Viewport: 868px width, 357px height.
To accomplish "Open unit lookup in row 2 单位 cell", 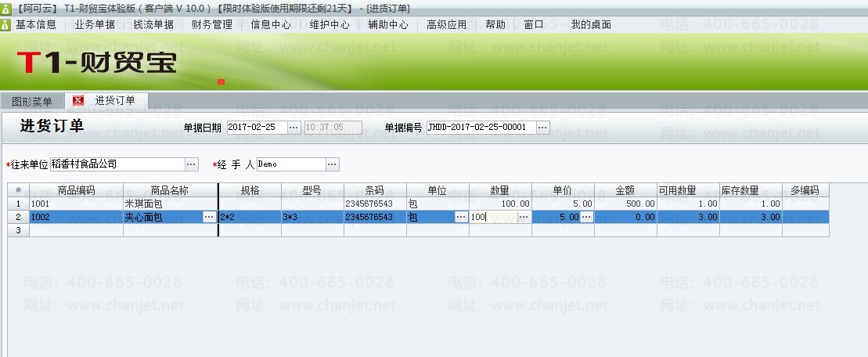I will (x=460, y=217).
